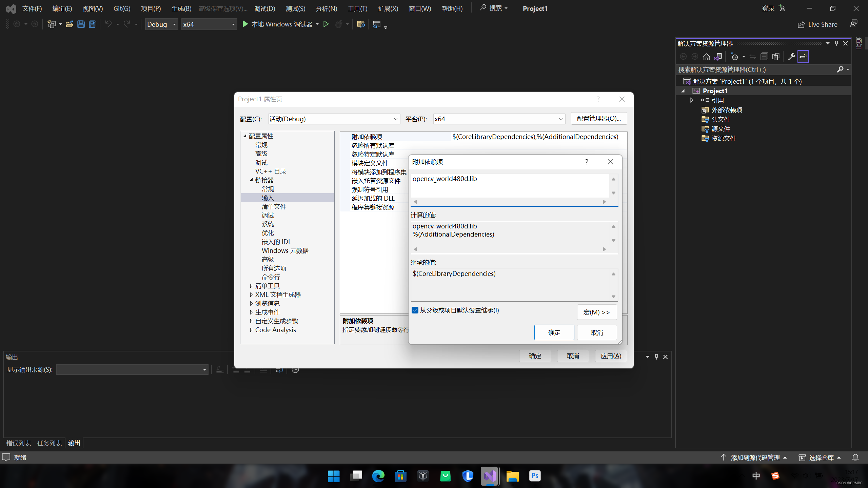Open Photoshop from the taskbar
Screen dimensions: 868x488
[x=535, y=476]
